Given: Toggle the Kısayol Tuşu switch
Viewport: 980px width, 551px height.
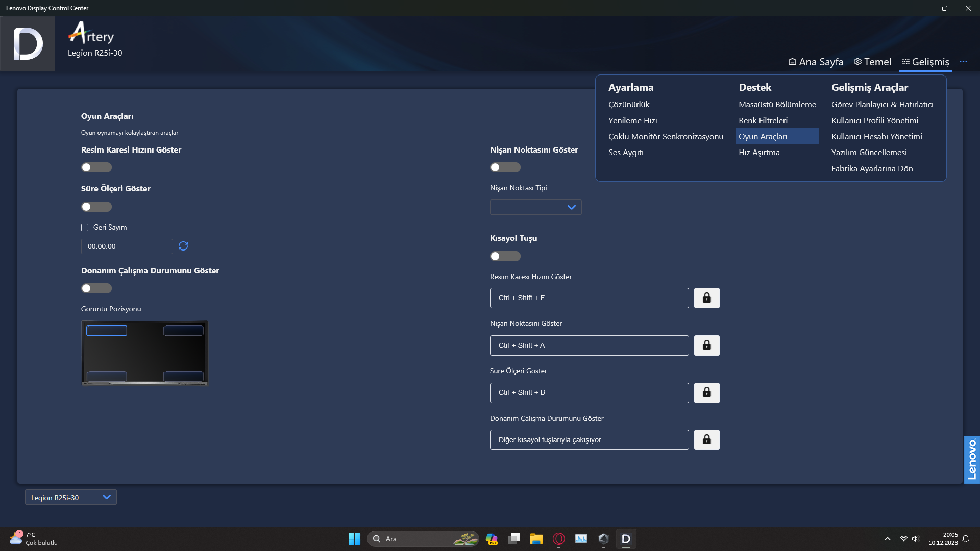Looking at the screenshot, I should pos(505,256).
